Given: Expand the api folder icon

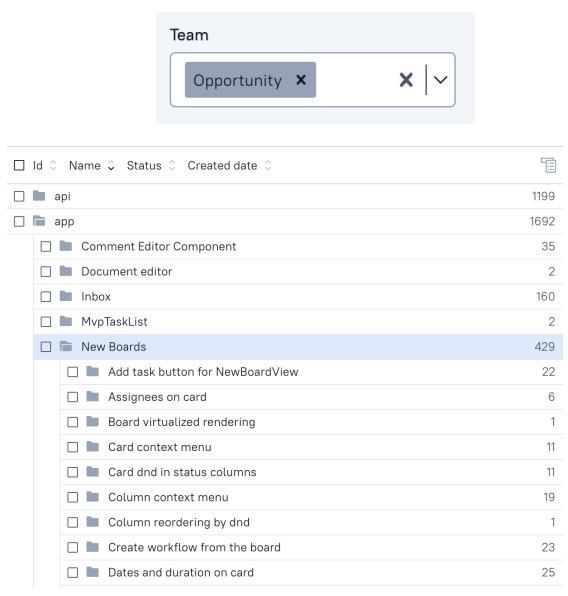Looking at the screenshot, I should pyautogui.click(x=39, y=196).
